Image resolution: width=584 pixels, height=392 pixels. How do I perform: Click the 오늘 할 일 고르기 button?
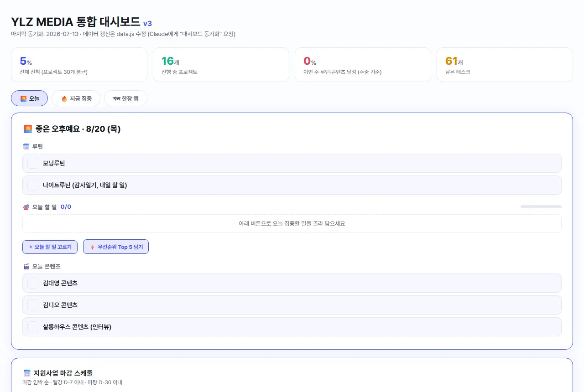tap(50, 247)
